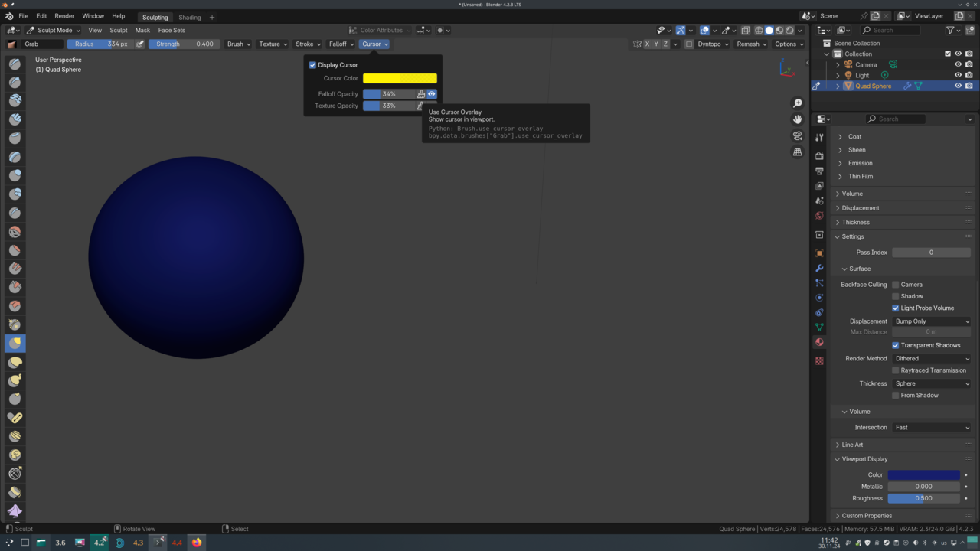This screenshot has width=980, height=551.
Task: Select the active Grab brush tool in toolbar
Action: pos(15,344)
